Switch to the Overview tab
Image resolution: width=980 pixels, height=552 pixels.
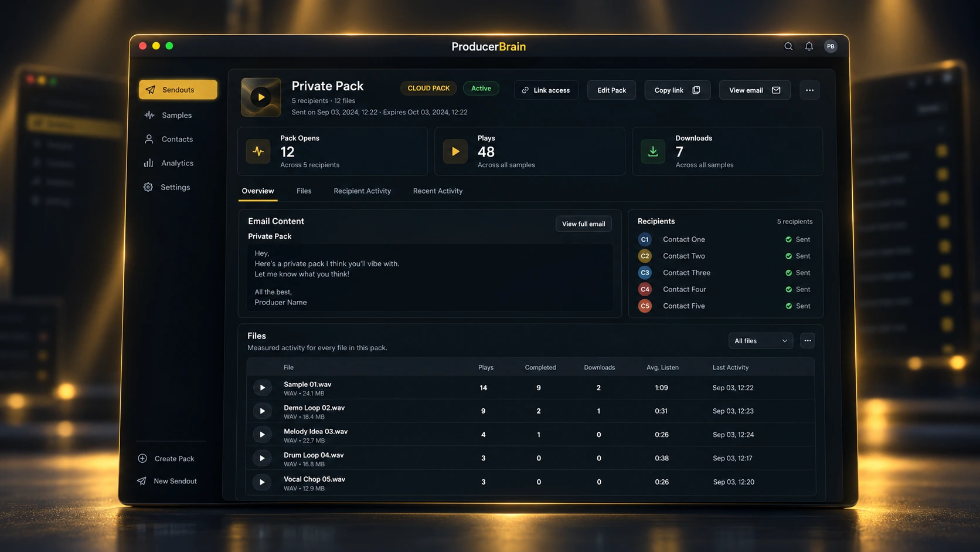[258, 191]
